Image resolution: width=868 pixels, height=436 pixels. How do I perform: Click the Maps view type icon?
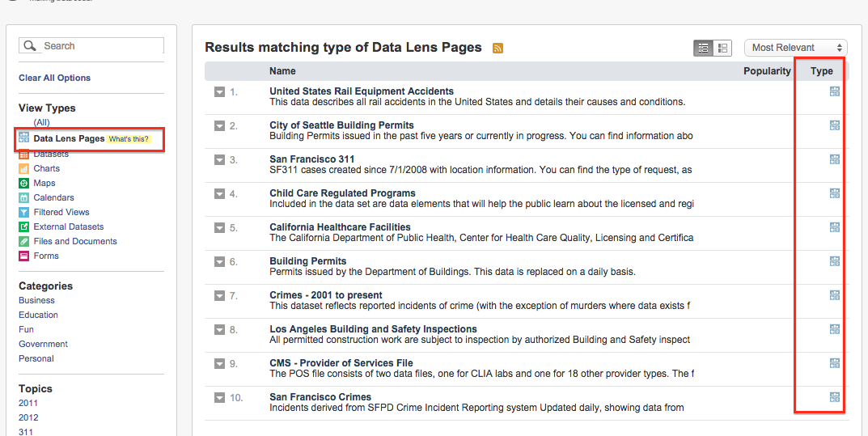[23, 183]
